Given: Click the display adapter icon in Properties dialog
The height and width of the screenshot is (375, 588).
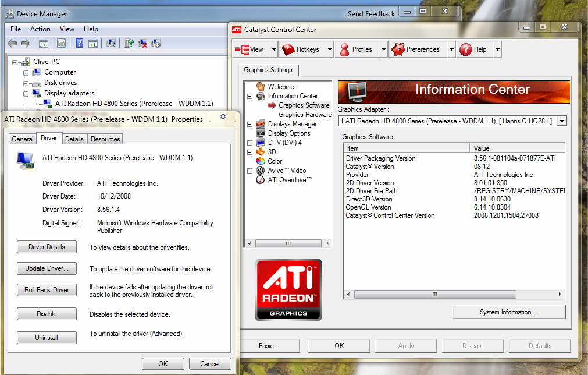Looking at the screenshot, I should tap(26, 161).
